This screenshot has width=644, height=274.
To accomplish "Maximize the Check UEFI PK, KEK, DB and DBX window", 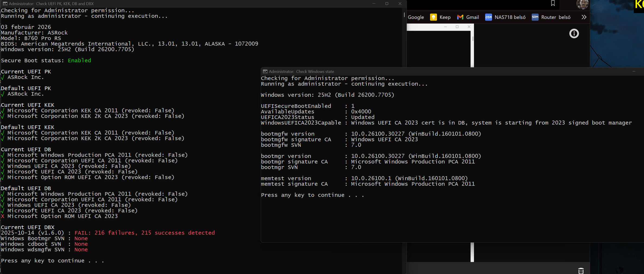I will click(387, 4).
